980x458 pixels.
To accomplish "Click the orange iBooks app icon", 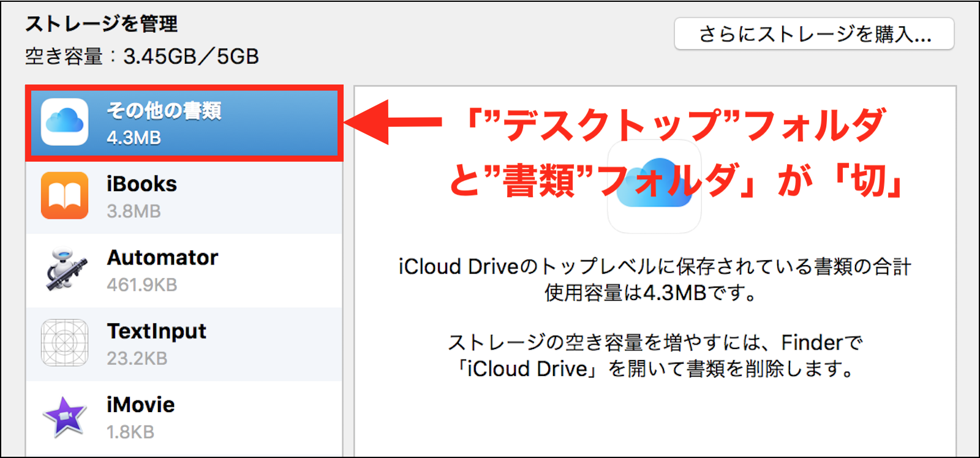I will coord(64,195).
